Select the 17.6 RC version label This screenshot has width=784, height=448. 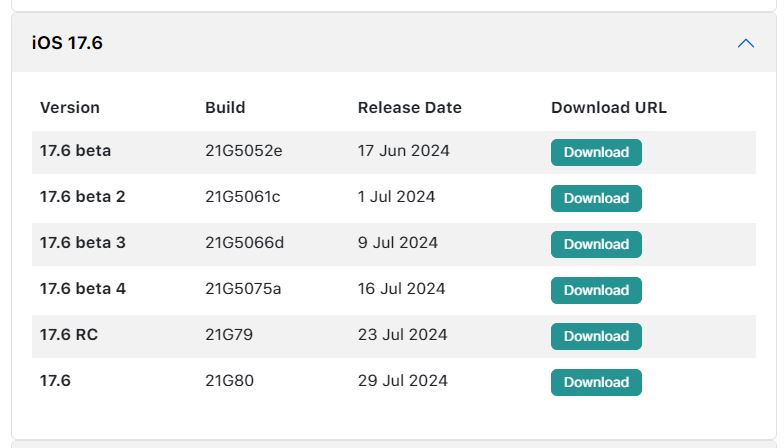point(69,334)
